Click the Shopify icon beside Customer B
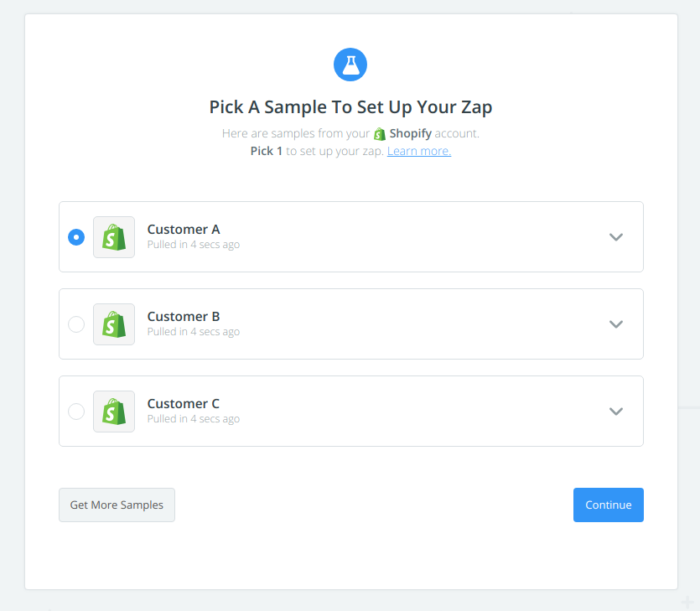This screenshot has width=700, height=611. coord(114,324)
